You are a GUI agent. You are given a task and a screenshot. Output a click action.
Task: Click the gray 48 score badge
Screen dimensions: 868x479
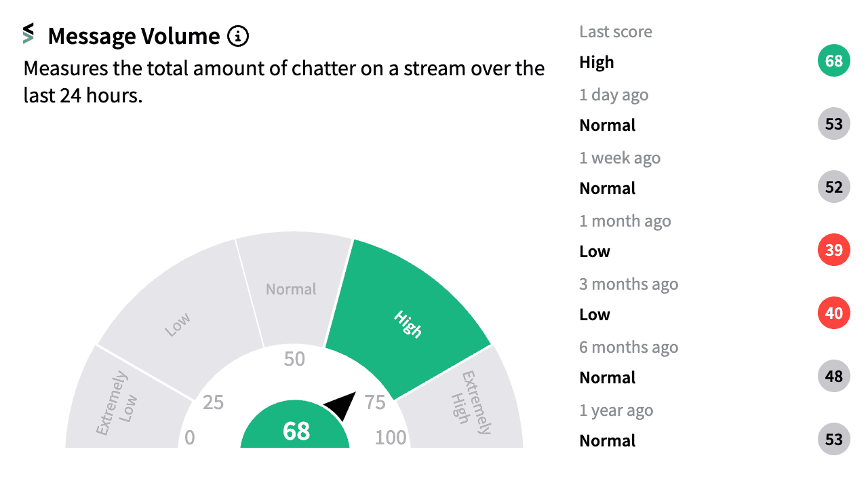click(x=833, y=377)
